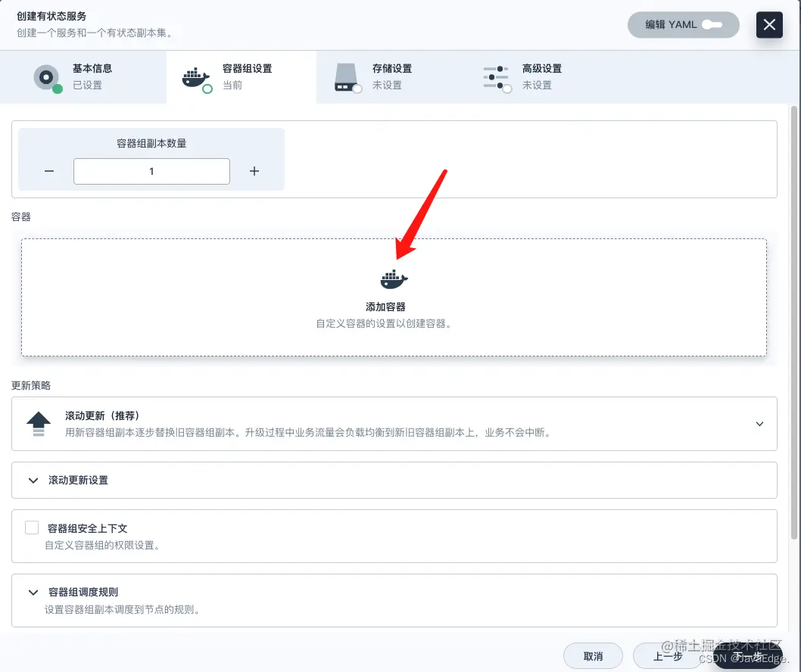Click the Storage Settings disk icon
Viewport: 801px width, 672px height.
(348, 78)
